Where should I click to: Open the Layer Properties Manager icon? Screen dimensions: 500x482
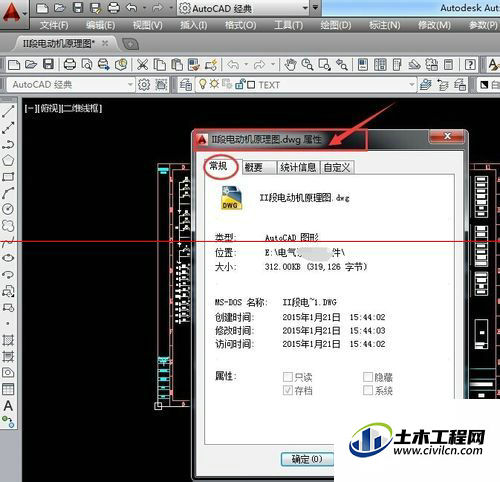[x=186, y=85]
